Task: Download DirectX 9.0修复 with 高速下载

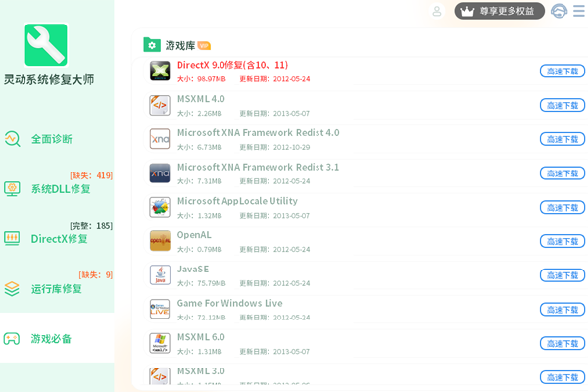Action: click(x=563, y=71)
